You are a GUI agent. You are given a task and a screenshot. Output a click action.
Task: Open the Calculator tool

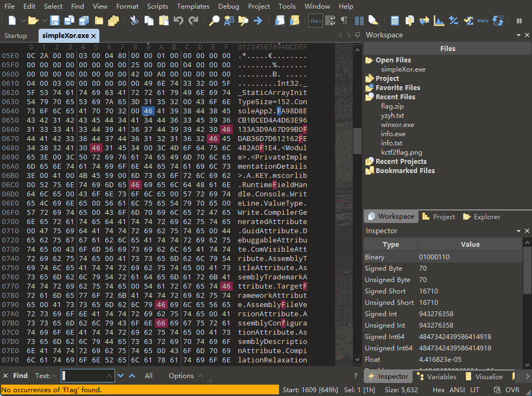pyautogui.click(x=395, y=21)
